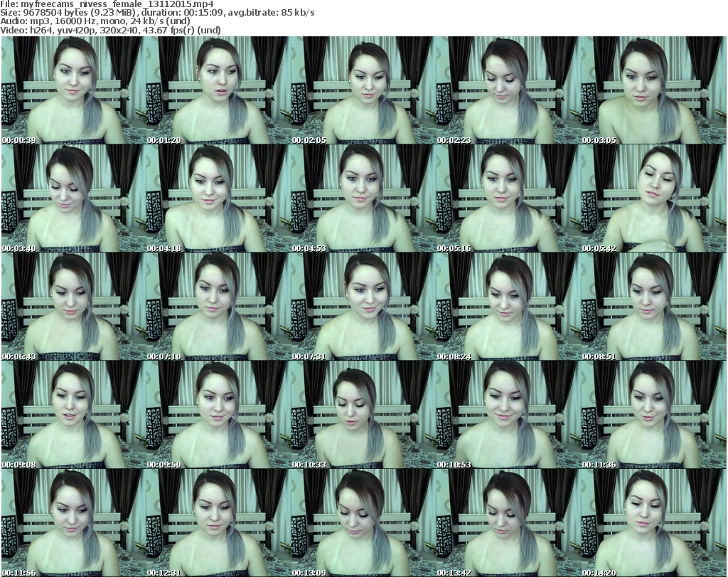Open the thumbnail stamped 00:09:50
The width and height of the screenshot is (728, 577).
[x=219, y=415]
